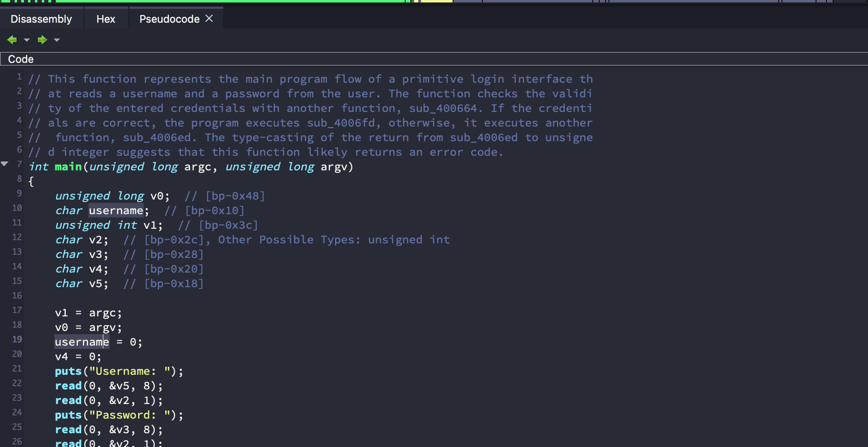This screenshot has height=447, width=868.
Task: Click the puts call printing "Username: "
Action: 68,371
